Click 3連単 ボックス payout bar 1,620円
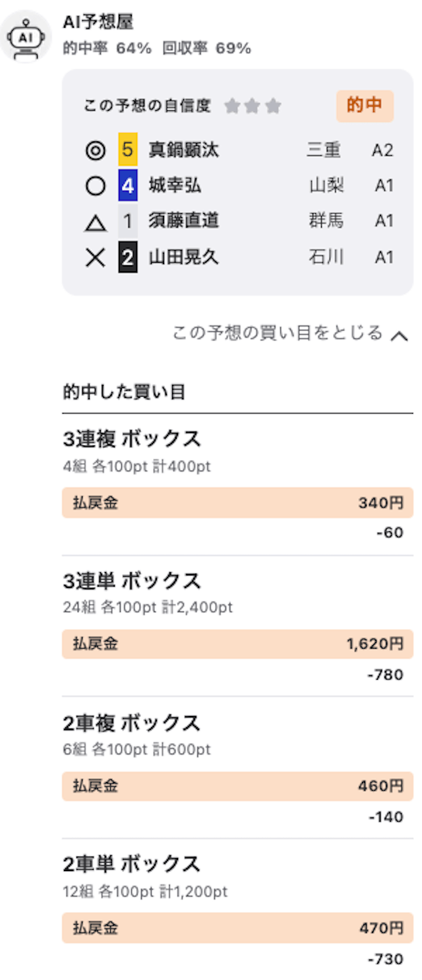This screenshot has width=422, height=980. click(237, 644)
